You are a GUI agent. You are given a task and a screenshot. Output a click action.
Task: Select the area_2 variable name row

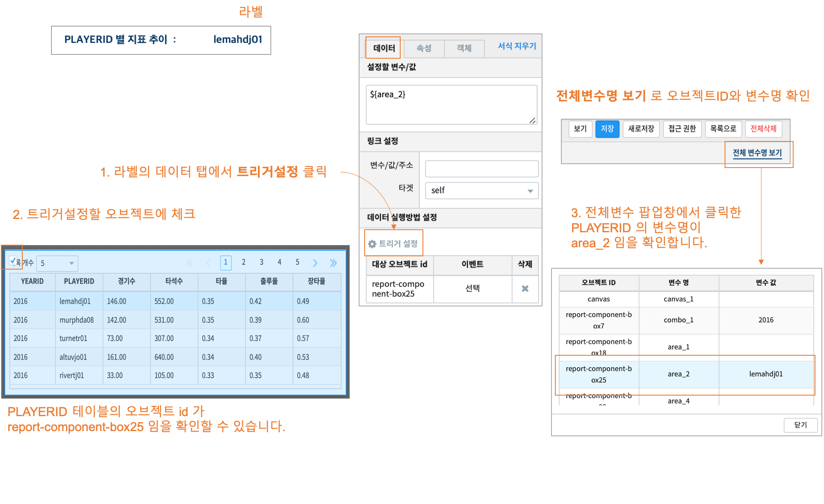point(686,374)
